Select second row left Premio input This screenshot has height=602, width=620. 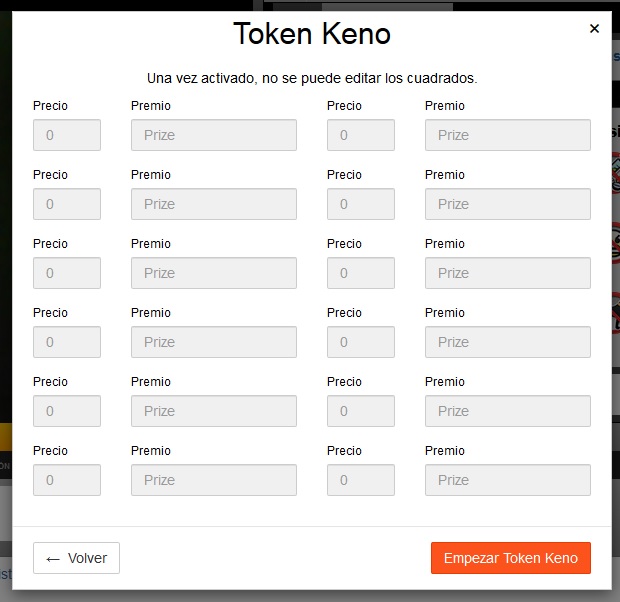tap(213, 204)
